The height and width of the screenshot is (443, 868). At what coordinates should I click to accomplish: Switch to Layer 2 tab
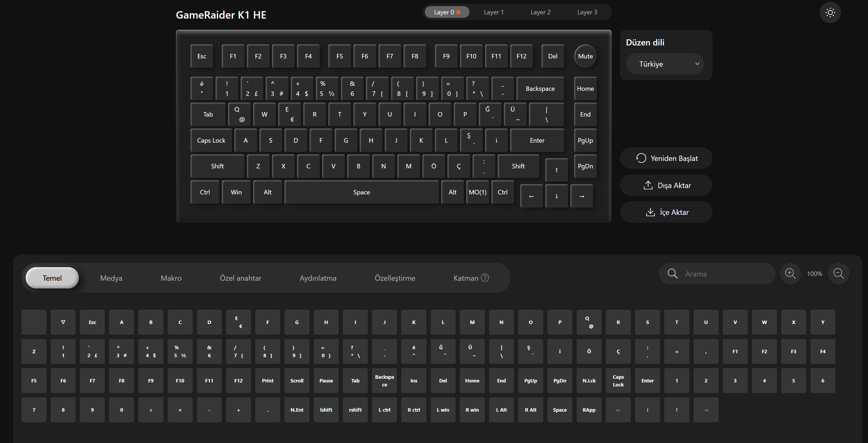point(541,12)
